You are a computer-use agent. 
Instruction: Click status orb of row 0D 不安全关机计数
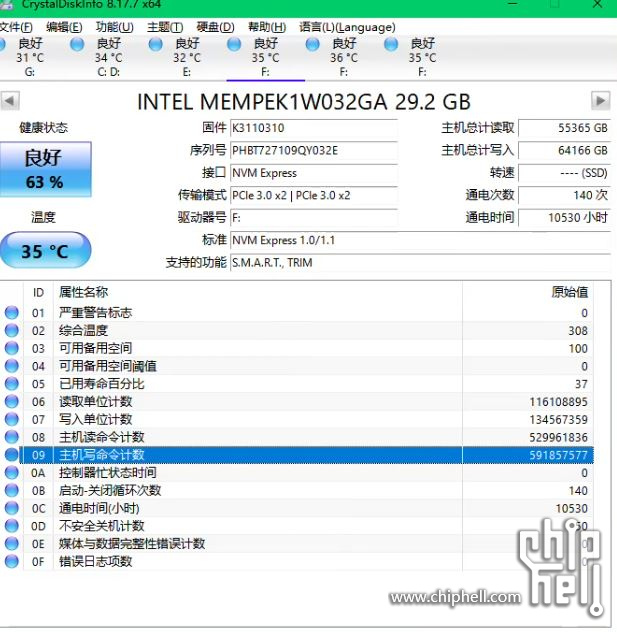11,526
